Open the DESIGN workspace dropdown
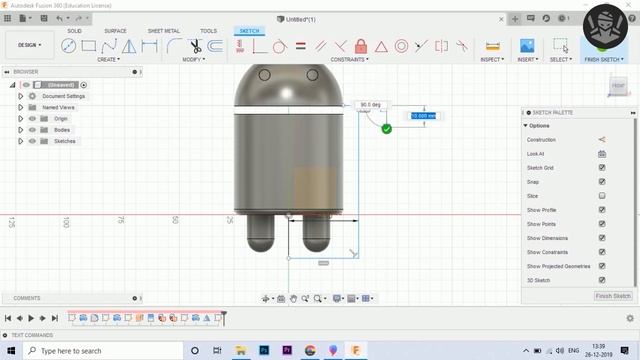This screenshot has width=640, height=360. 29,45
